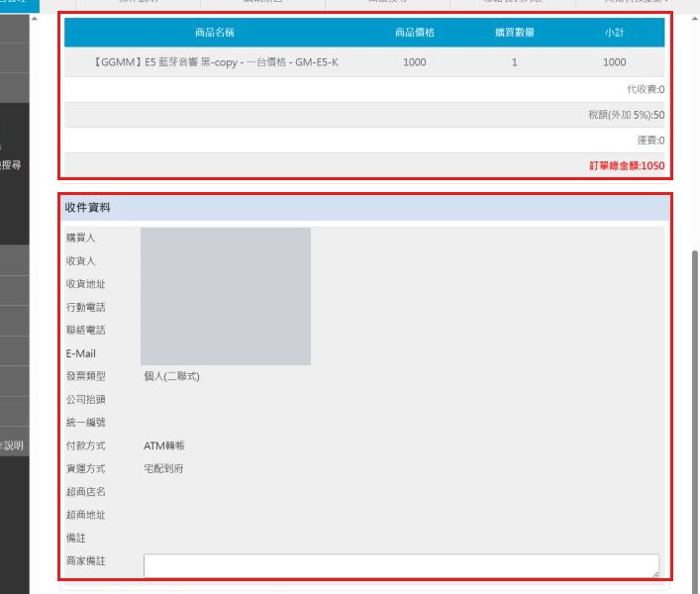The height and width of the screenshot is (594, 700).
Task: Click the sidebar scroll-up arrow
Action: coord(35,19)
